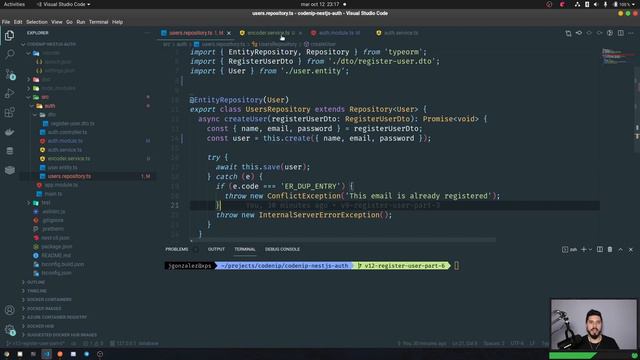Kill the terminal with trash icon
640x360 pixels.
coord(610,249)
